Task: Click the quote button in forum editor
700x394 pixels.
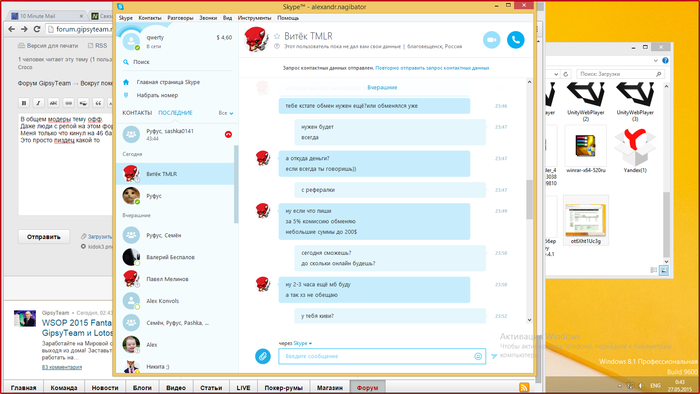Action: click(98, 103)
